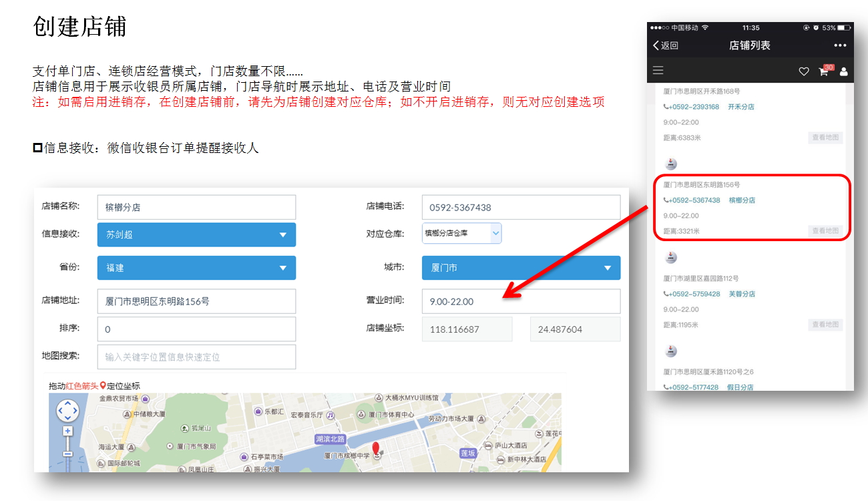This screenshot has height=501, width=868.
Task: Open the 城市 dropdown showing 厦门市
Action: coord(521,268)
